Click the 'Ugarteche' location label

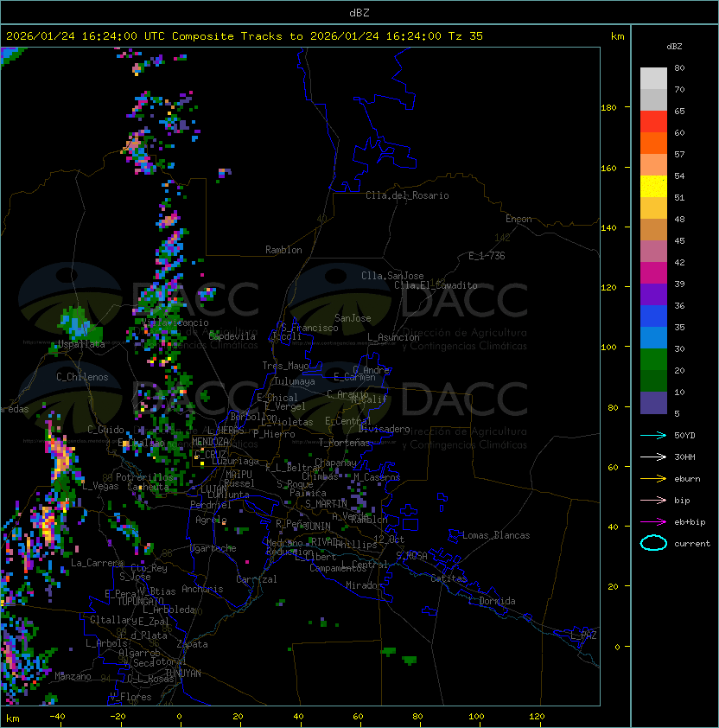213,548
